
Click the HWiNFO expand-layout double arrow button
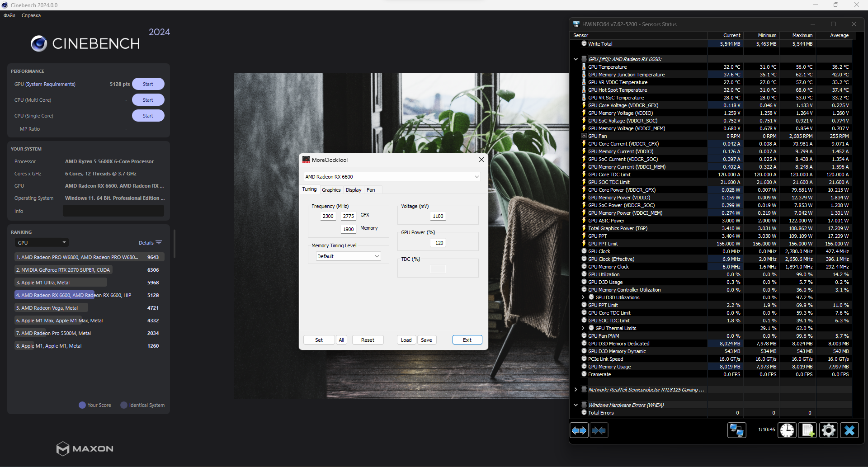coord(579,430)
